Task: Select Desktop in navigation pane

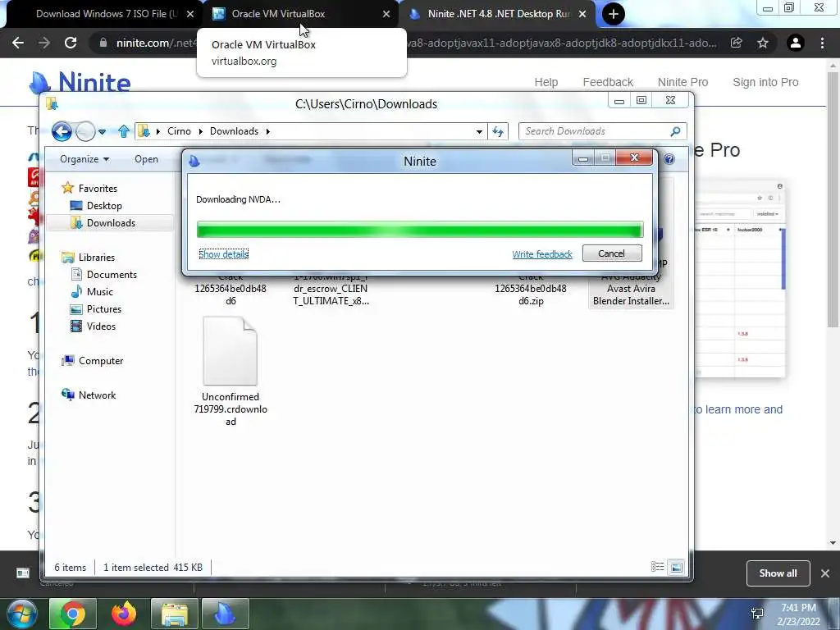Action: click(104, 206)
